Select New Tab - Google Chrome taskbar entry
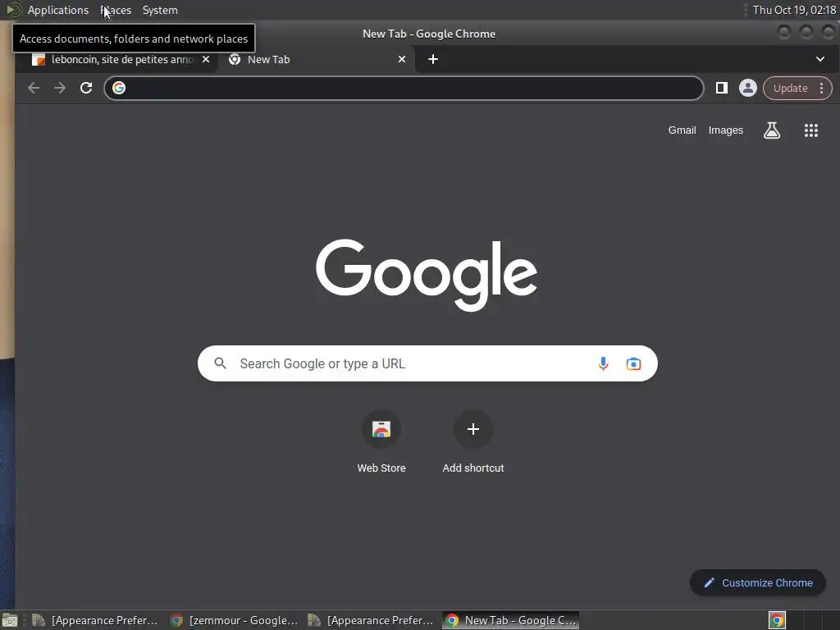840x630 pixels. point(510,620)
